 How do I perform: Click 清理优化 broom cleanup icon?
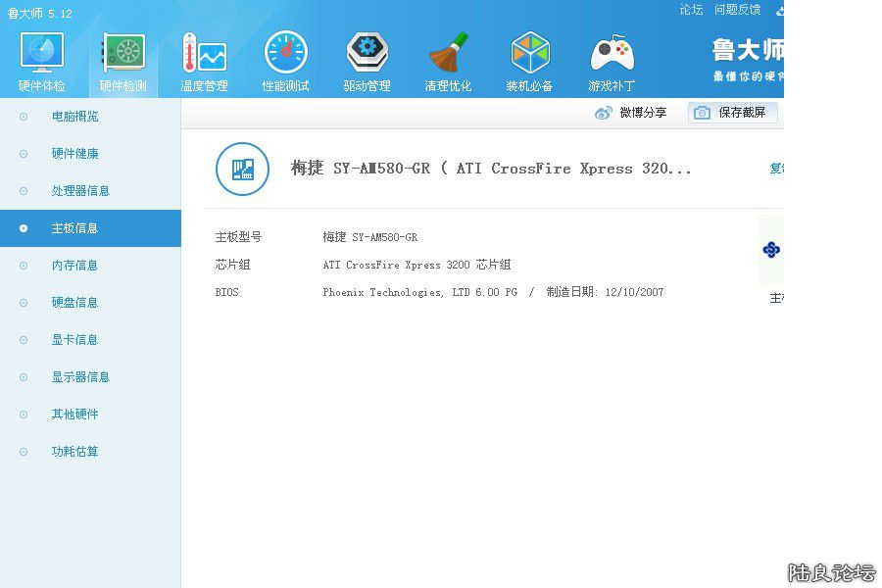448,61
